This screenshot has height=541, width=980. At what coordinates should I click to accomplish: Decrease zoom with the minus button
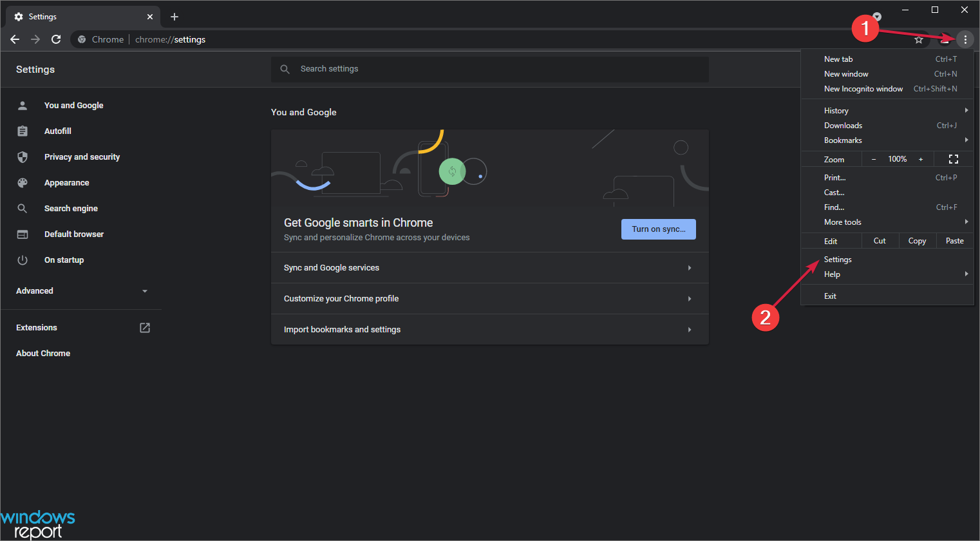[874, 159]
